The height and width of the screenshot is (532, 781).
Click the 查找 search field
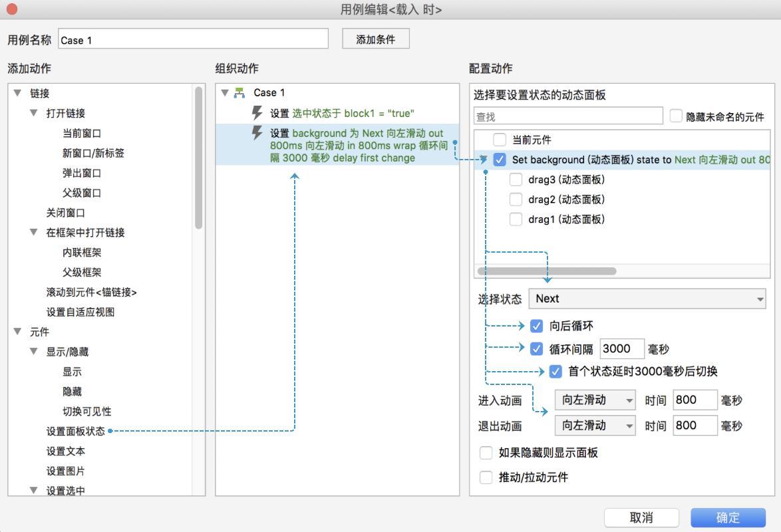tap(568, 116)
